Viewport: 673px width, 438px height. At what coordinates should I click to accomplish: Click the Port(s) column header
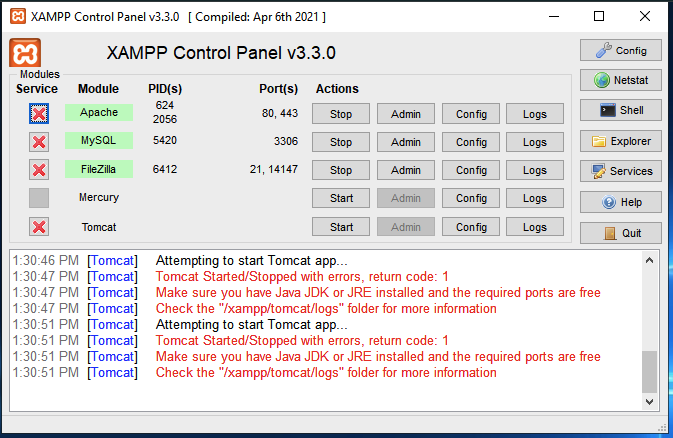[x=279, y=88]
